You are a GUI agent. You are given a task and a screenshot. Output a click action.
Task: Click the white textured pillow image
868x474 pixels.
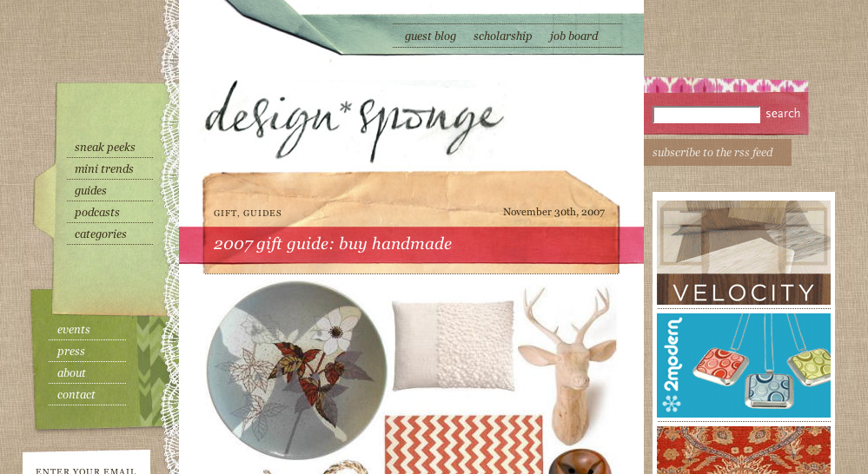tap(454, 346)
